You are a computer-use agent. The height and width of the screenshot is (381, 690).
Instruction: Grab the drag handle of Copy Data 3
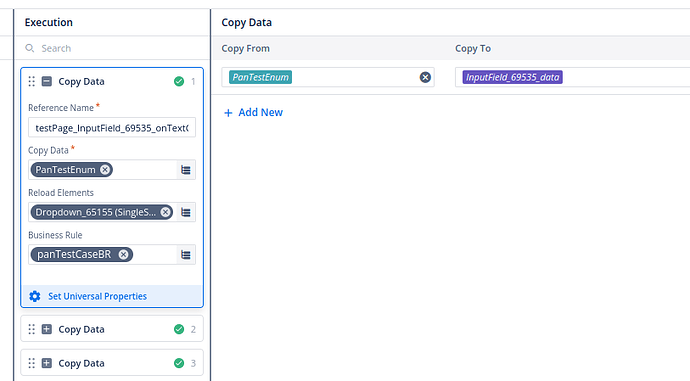32,363
